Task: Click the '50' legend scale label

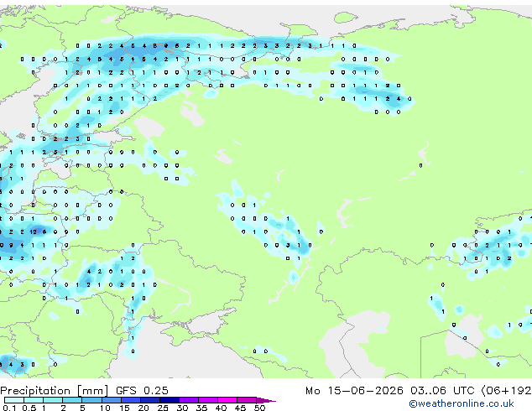Action: tap(259, 408)
